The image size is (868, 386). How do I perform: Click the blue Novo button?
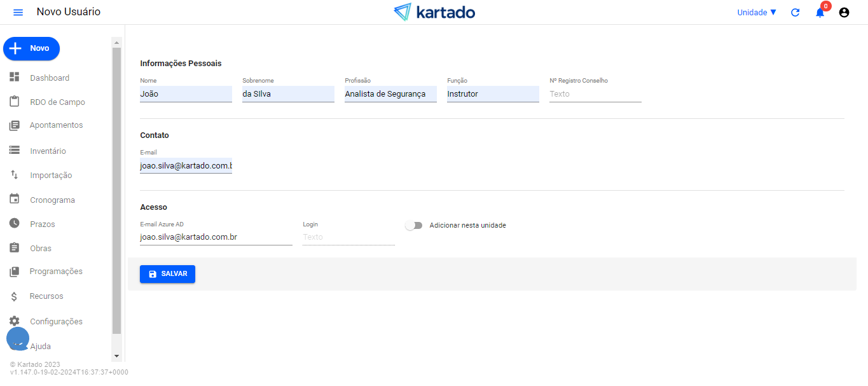[32, 48]
